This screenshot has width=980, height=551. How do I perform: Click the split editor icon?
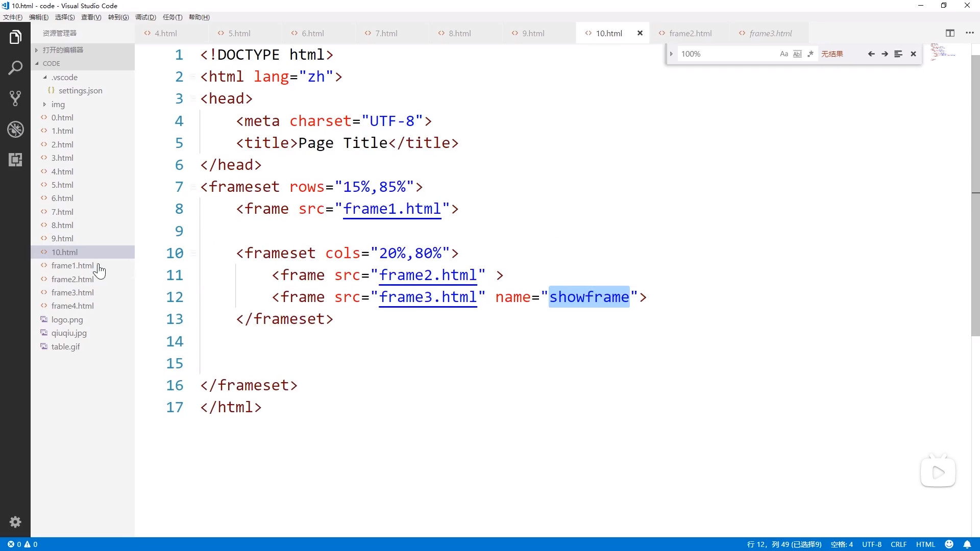950,33
